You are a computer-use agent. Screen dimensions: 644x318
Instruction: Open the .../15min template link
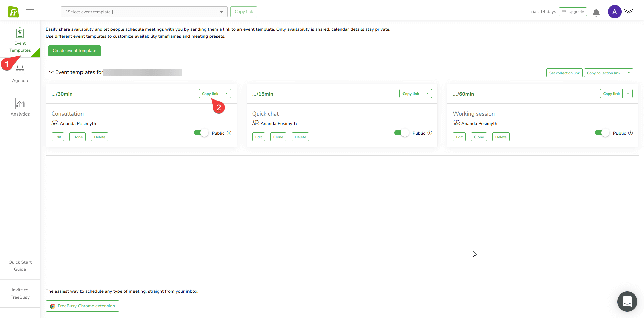click(263, 94)
